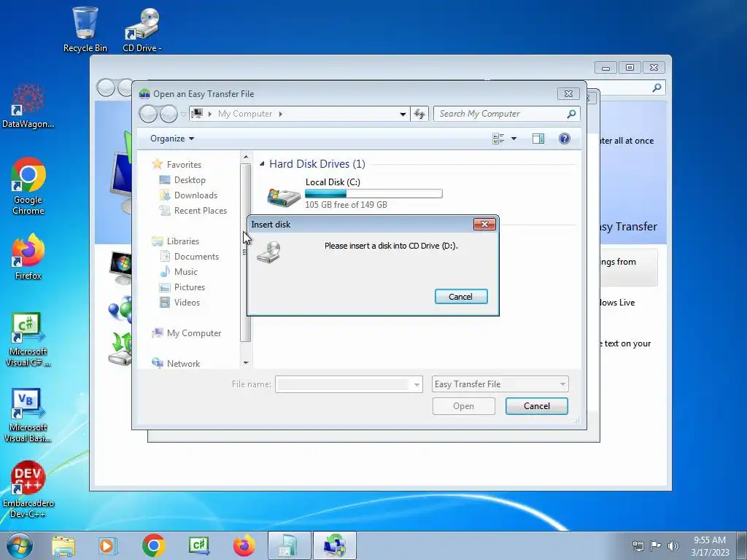Viewport: 747px width, 560px height.
Task: Click My Computer in the address bar
Action: [245, 114]
